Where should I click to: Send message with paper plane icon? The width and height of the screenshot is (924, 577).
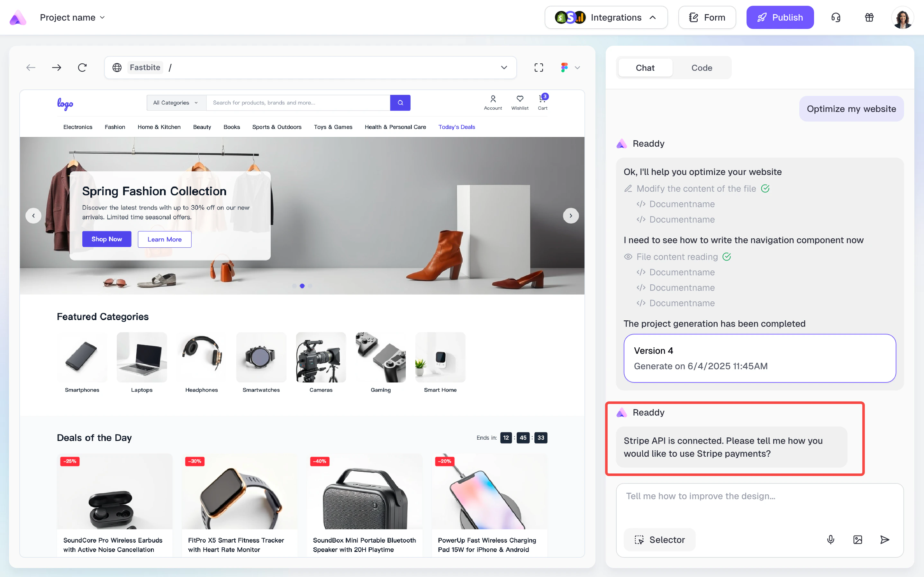pyautogui.click(x=885, y=539)
